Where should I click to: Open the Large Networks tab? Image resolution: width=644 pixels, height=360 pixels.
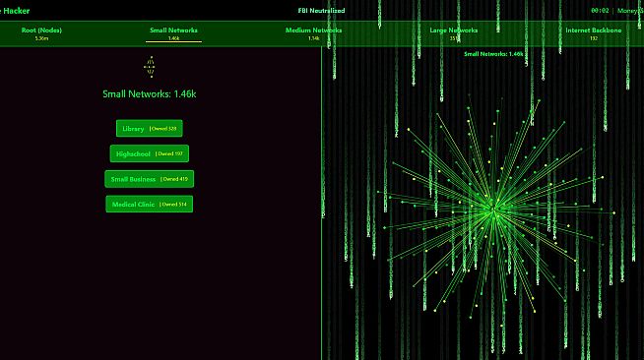pyautogui.click(x=453, y=33)
